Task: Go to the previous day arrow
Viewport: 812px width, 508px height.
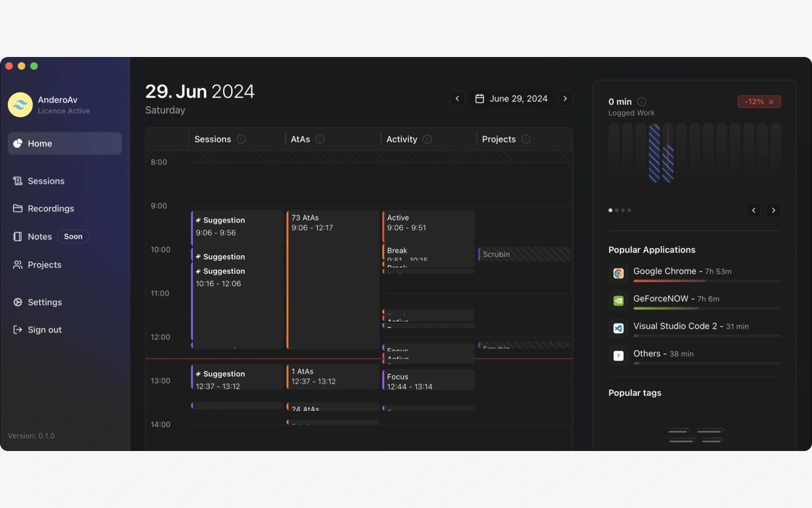Action: [457, 99]
